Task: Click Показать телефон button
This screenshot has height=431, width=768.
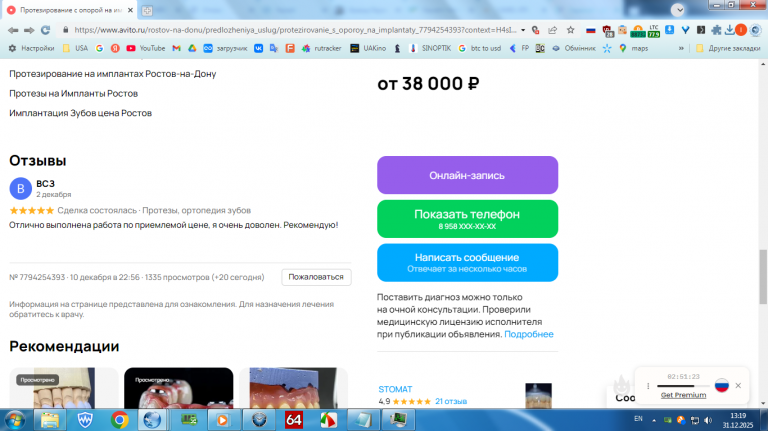Action: pos(467,219)
